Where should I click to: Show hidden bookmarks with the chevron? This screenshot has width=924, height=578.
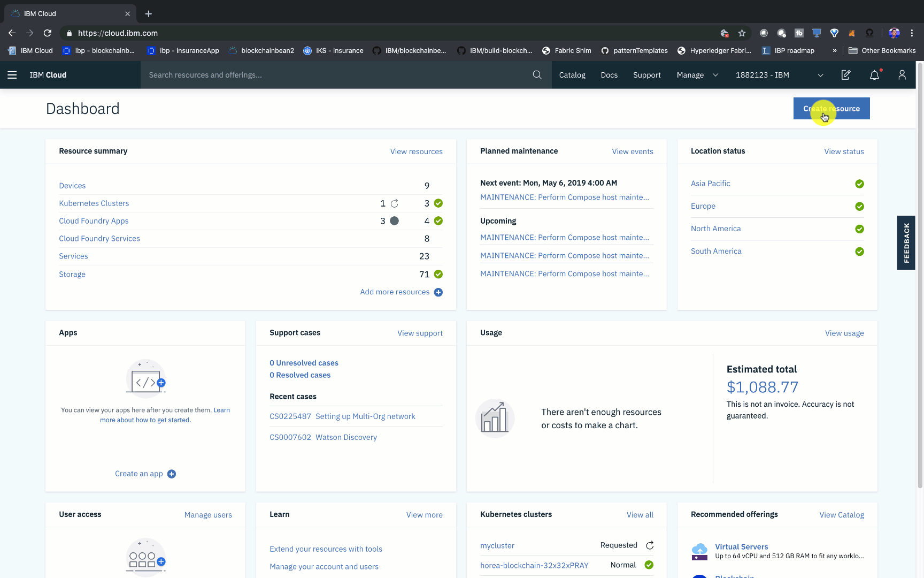click(x=834, y=51)
